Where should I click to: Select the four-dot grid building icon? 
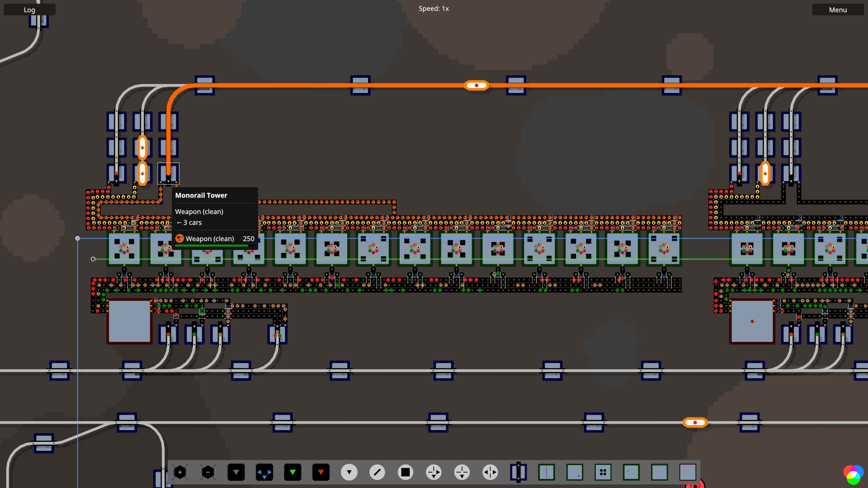click(x=603, y=472)
